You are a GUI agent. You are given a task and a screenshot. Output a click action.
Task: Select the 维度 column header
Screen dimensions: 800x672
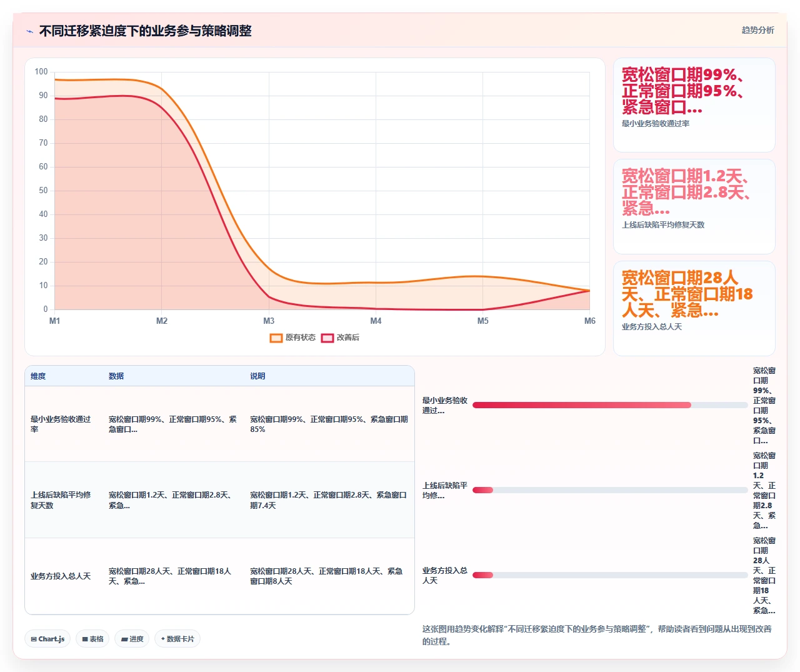coord(38,376)
